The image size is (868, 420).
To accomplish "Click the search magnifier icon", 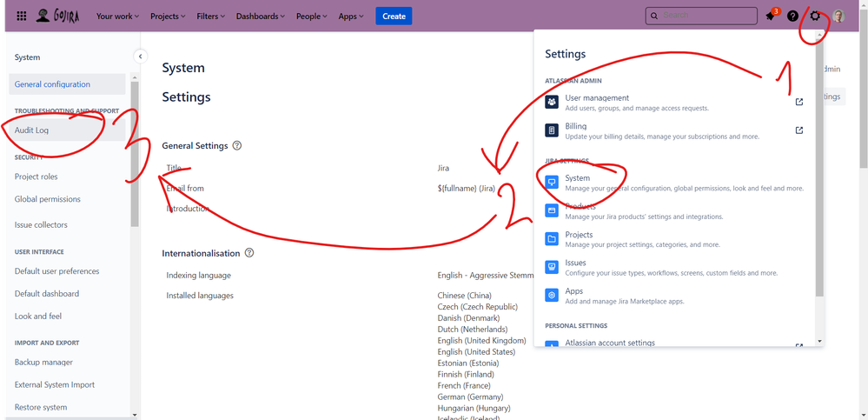I will point(654,16).
